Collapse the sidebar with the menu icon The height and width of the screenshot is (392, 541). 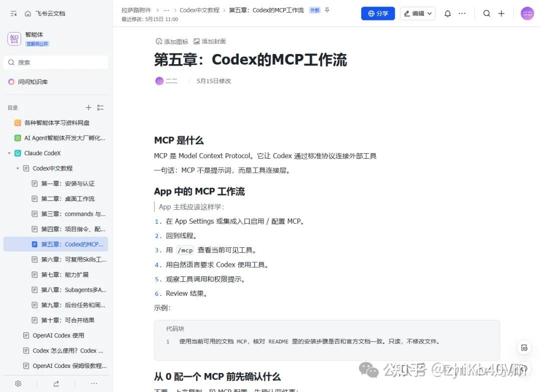(x=14, y=14)
